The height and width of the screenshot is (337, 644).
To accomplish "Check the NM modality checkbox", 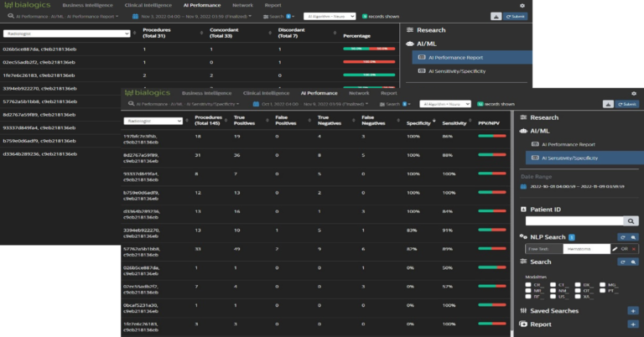I will [553, 291].
